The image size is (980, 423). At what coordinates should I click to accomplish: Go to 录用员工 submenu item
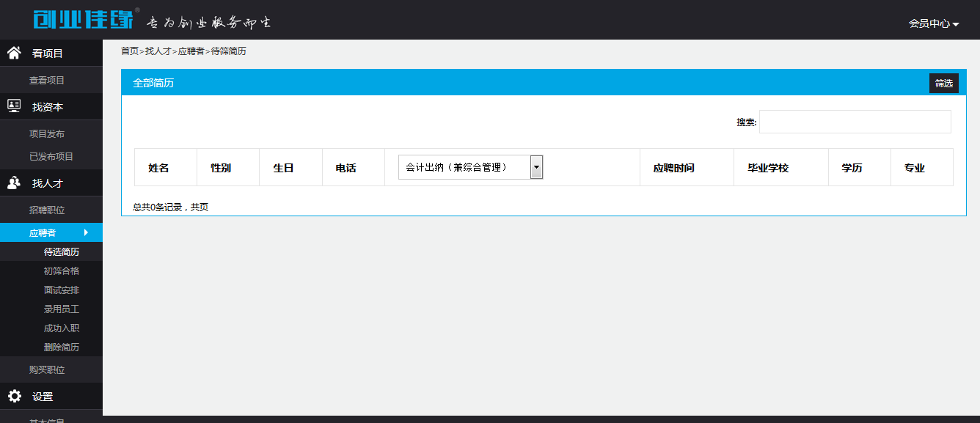click(x=62, y=309)
